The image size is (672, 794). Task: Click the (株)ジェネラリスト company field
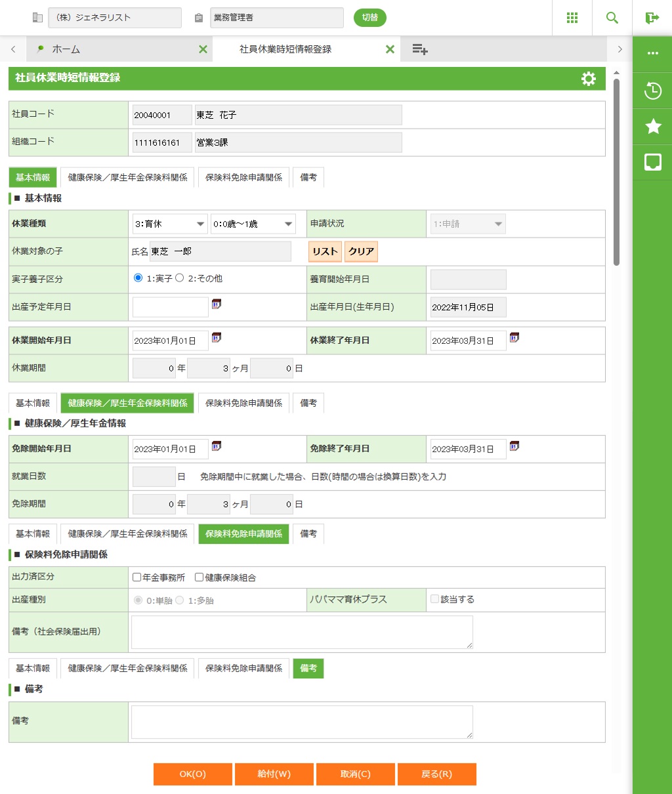tap(115, 18)
